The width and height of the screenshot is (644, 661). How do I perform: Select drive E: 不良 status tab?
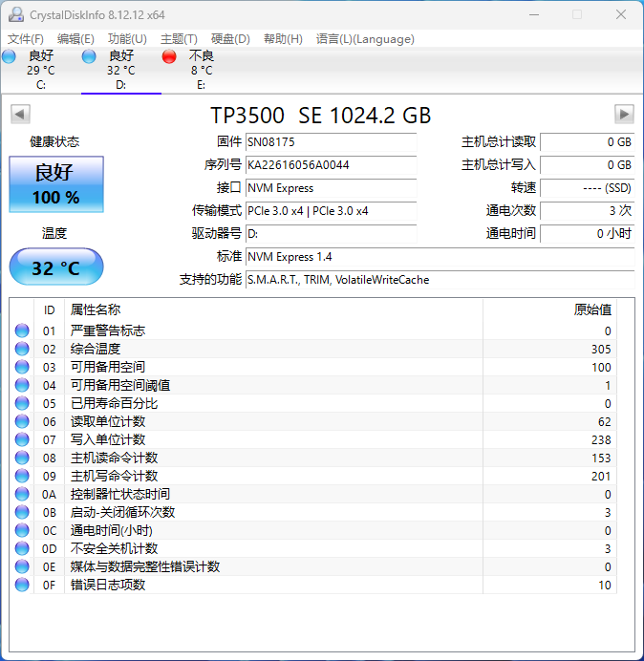pyautogui.click(x=202, y=70)
